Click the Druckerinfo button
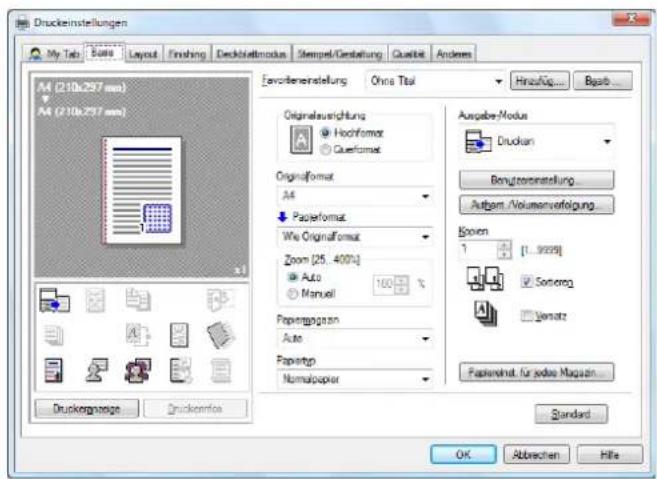Screen dimensions: 657x479 click(x=195, y=409)
